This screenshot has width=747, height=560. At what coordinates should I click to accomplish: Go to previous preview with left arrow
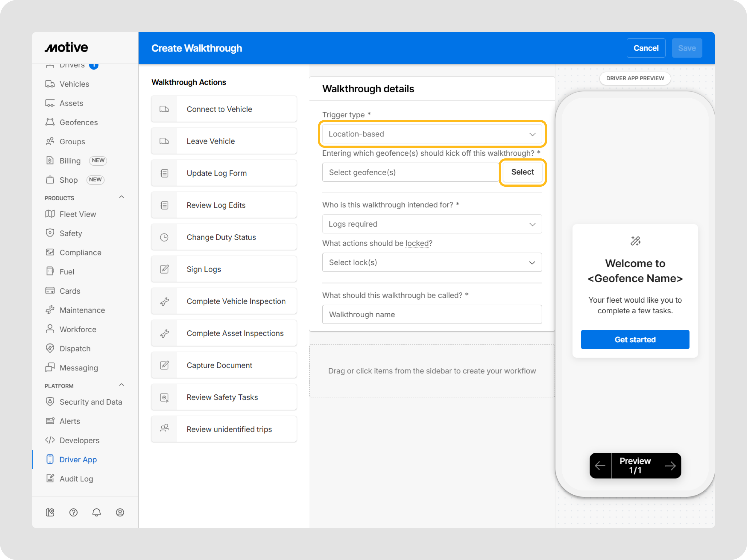[600, 466]
